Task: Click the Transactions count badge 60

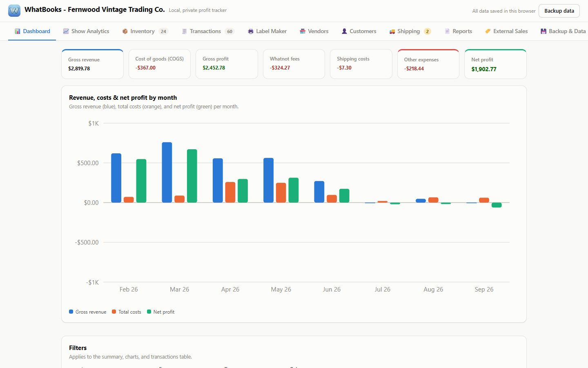Action: click(x=229, y=31)
